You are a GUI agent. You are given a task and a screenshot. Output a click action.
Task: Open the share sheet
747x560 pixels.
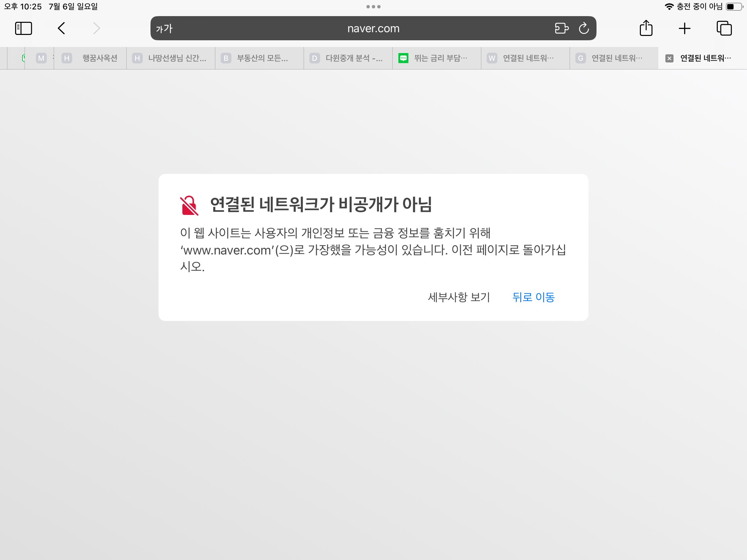(646, 28)
